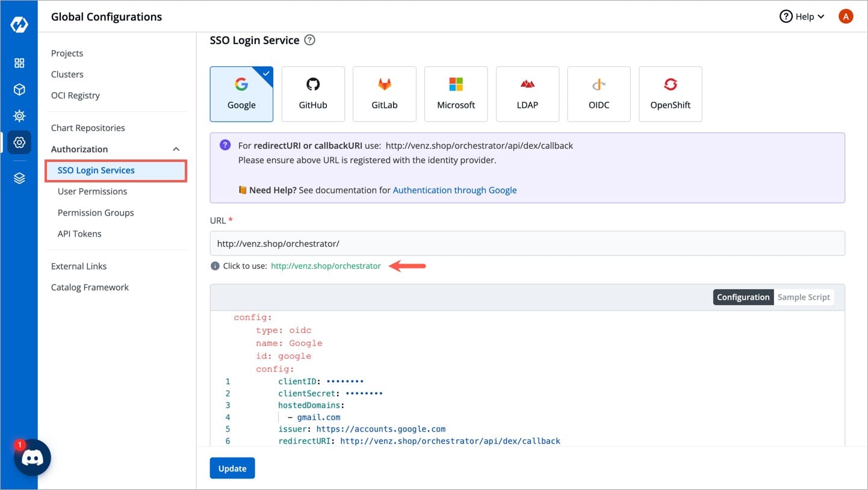
Task: Open the stacked layers icon in sidebar
Action: coord(19,179)
